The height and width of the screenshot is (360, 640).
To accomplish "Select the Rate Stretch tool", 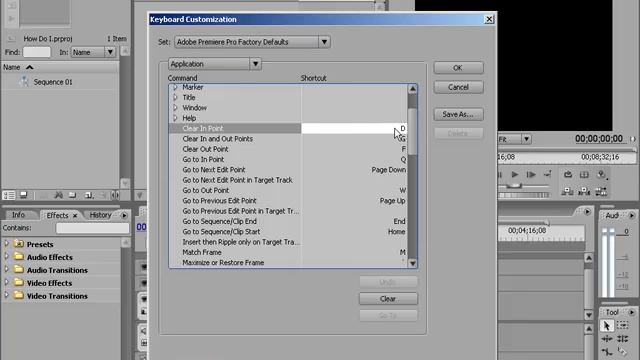I will click(607, 352).
